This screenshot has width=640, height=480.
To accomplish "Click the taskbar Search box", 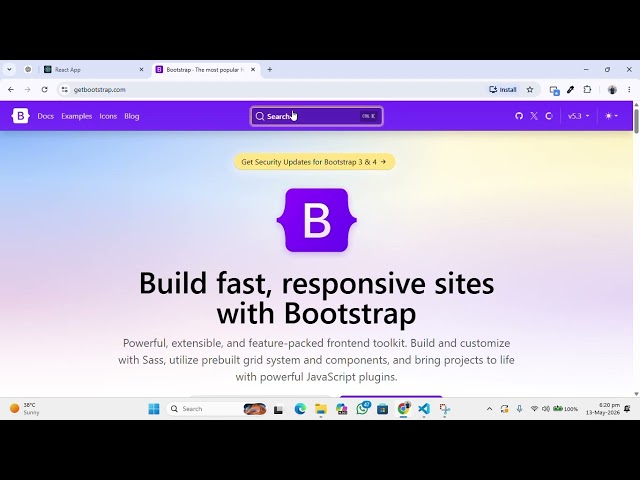I will (217, 409).
